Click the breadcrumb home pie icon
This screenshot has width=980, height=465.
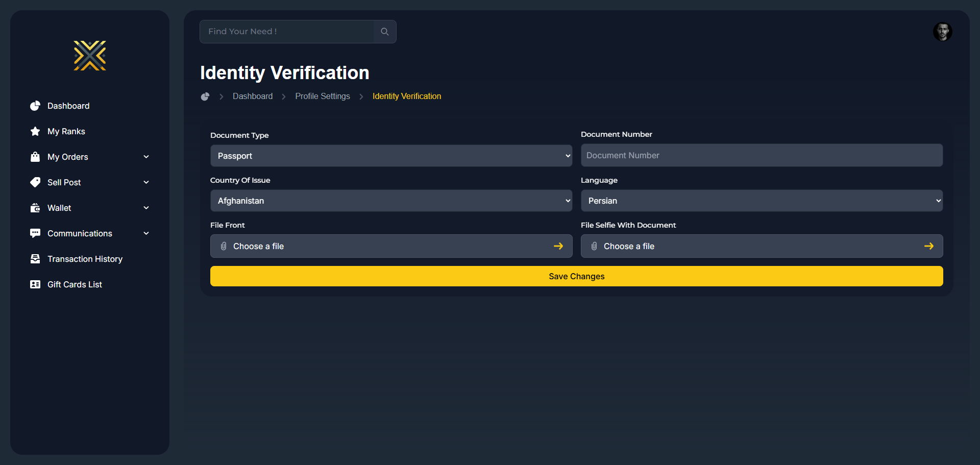pos(205,96)
